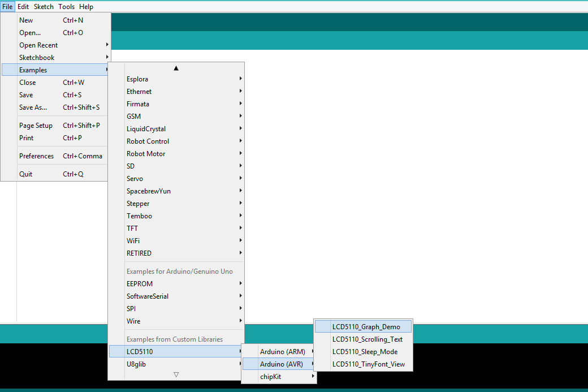Choose Print from the File menu

click(x=56, y=137)
